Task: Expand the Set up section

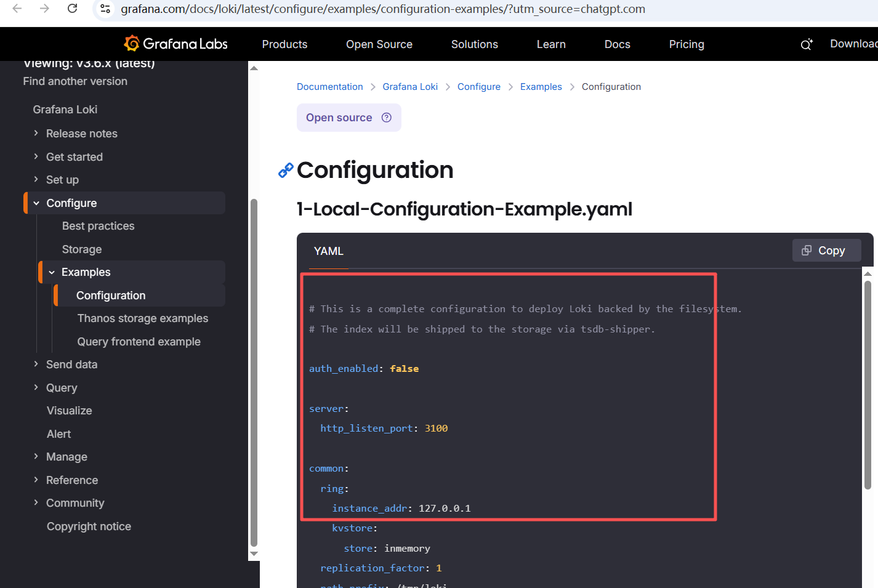Action: [36, 179]
